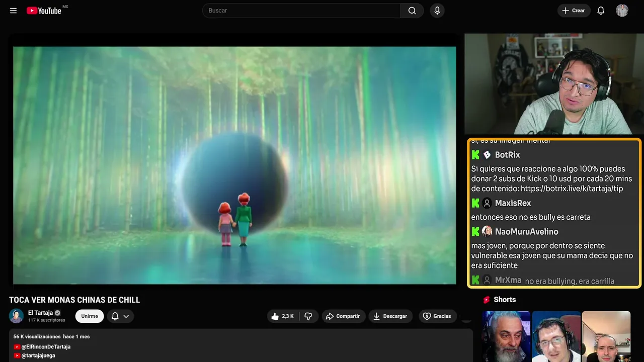Click the 117 K suscriptores text
Viewport: 644px width, 362px height.
[47, 320]
